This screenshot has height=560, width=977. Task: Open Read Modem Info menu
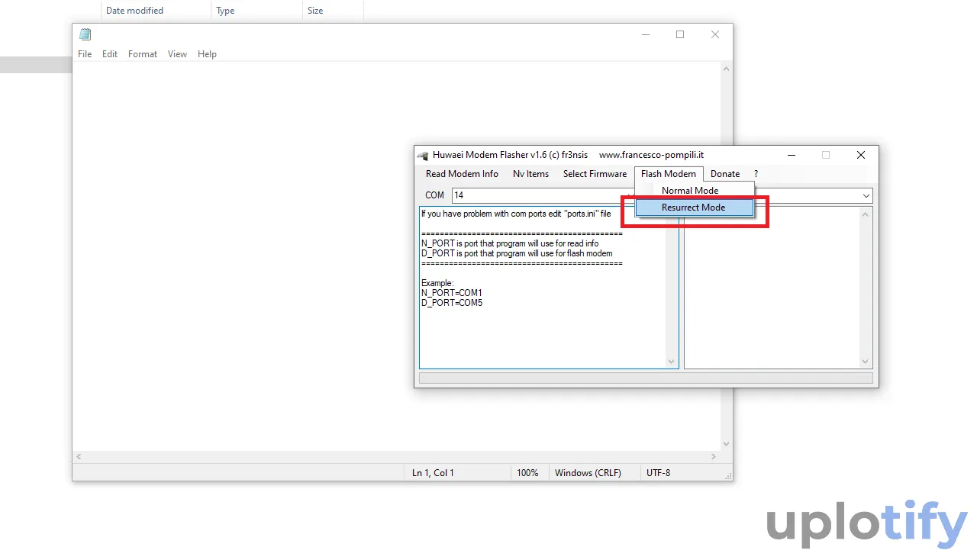[x=462, y=174]
